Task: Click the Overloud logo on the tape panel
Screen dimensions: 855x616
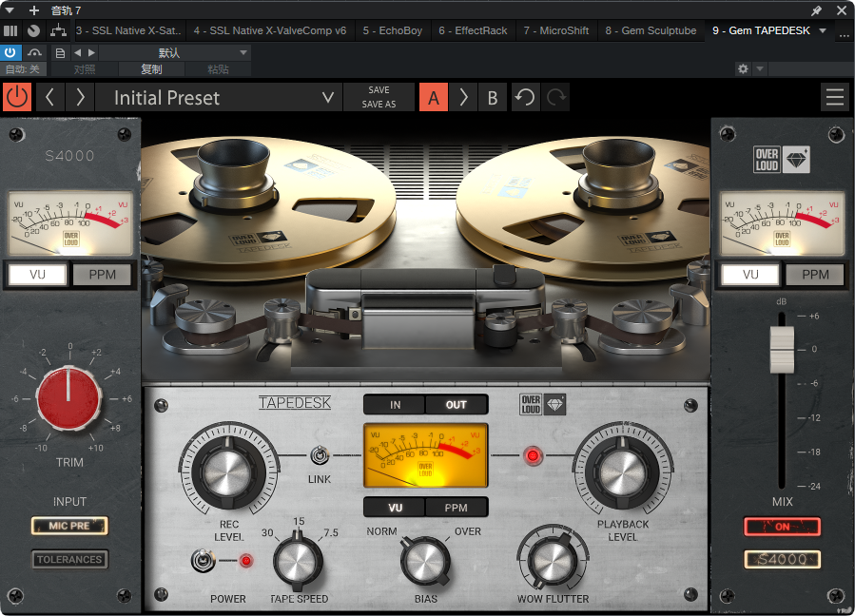Action: pyautogui.click(x=542, y=405)
